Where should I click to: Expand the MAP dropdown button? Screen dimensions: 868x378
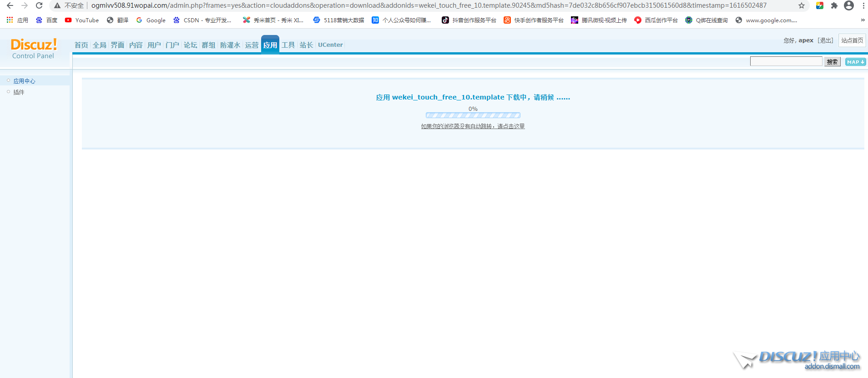click(855, 62)
